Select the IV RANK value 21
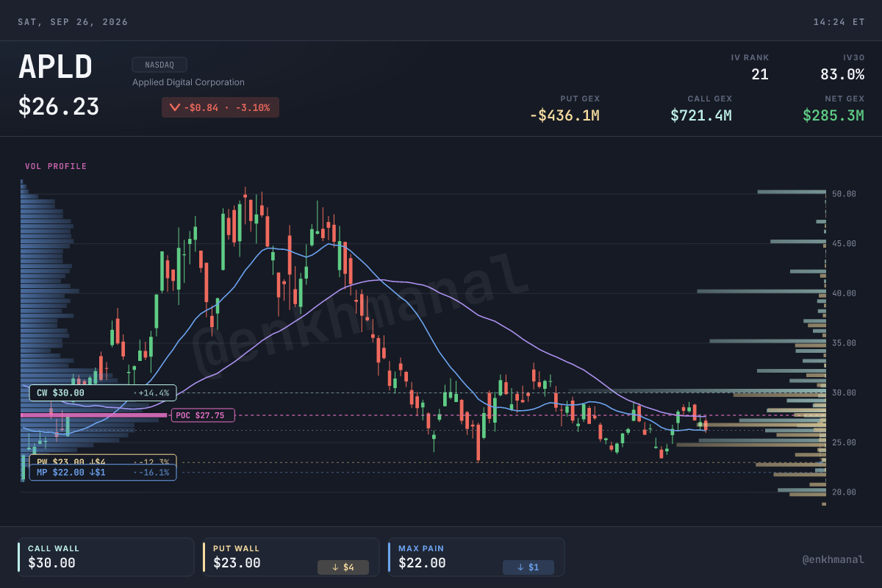Screen dimensions: 882x588 coord(759,74)
